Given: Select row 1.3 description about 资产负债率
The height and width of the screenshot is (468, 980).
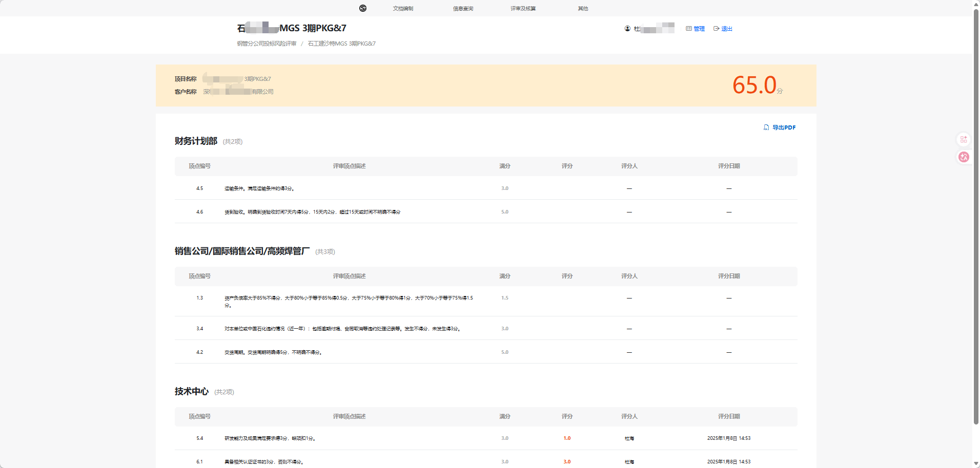Looking at the screenshot, I should point(349,302).
